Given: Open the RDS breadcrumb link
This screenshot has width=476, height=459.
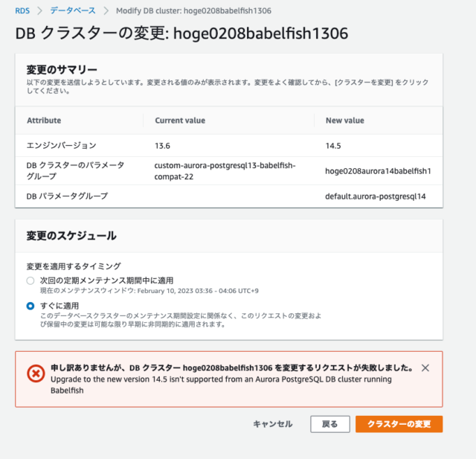Looking at the screenshot, I should 22,11.
